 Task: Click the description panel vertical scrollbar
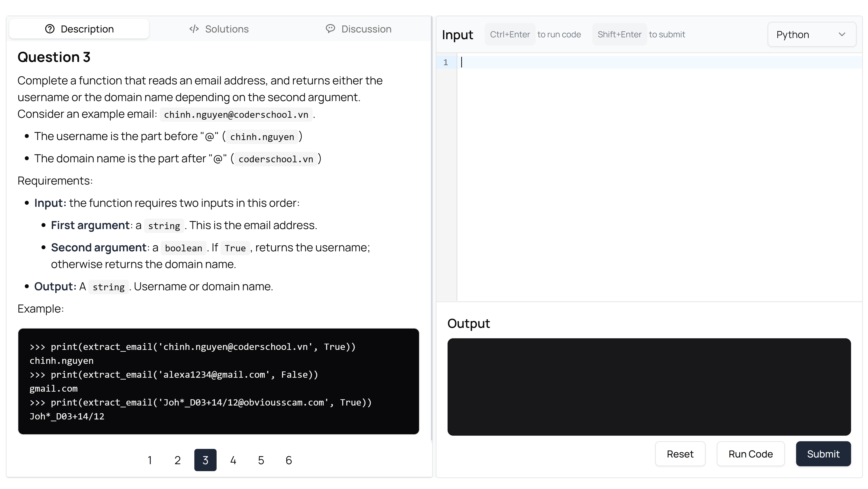pyautogui.click(x=432, y=228)
